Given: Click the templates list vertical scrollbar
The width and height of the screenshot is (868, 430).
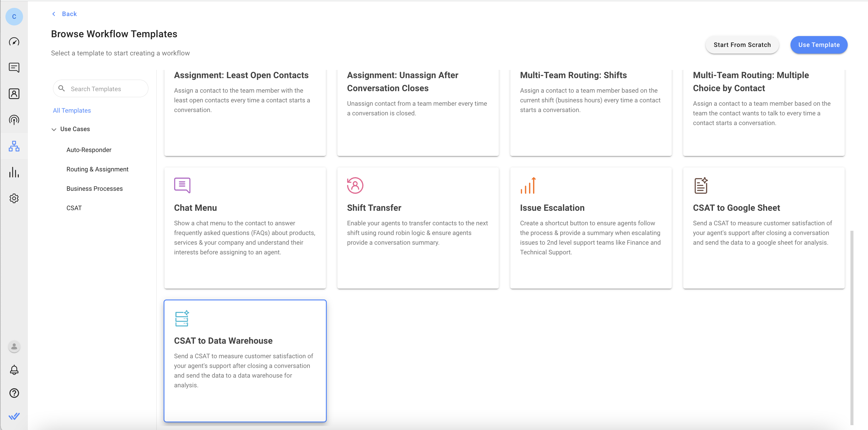Looking at the screenshot, I should [851, 327].
